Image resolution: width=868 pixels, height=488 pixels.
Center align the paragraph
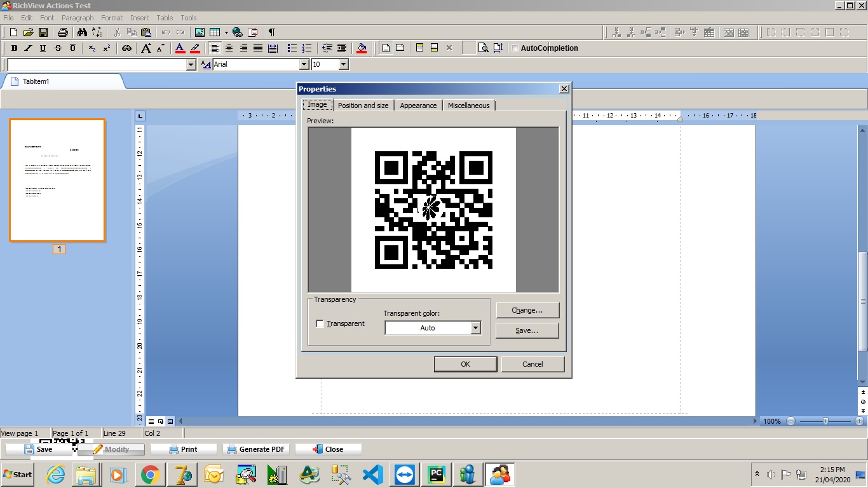pyautogui.click(x=229, y=48)
